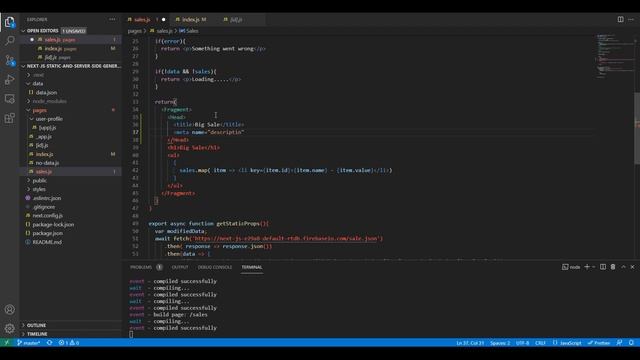Open terminal launch profile dropdown arrow
640x360 pixels.
593,267
